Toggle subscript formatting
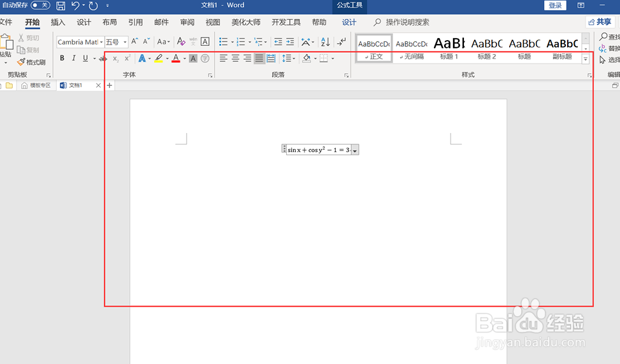The width and height of the screenshot is (620, 364). pyautogui.click(x=115, y=59)
